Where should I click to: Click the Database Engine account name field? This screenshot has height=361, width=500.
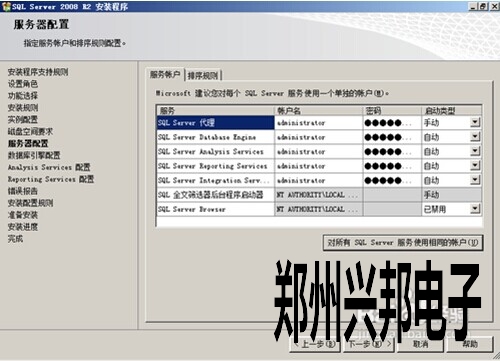319,137
